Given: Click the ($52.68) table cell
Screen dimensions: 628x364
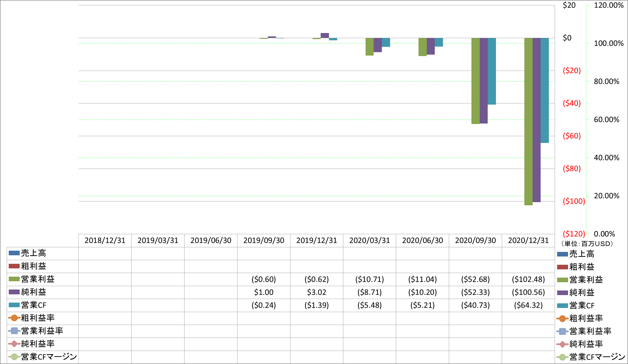Looking at the screenshot, I should pyautogui.click(x=475, y=279).
